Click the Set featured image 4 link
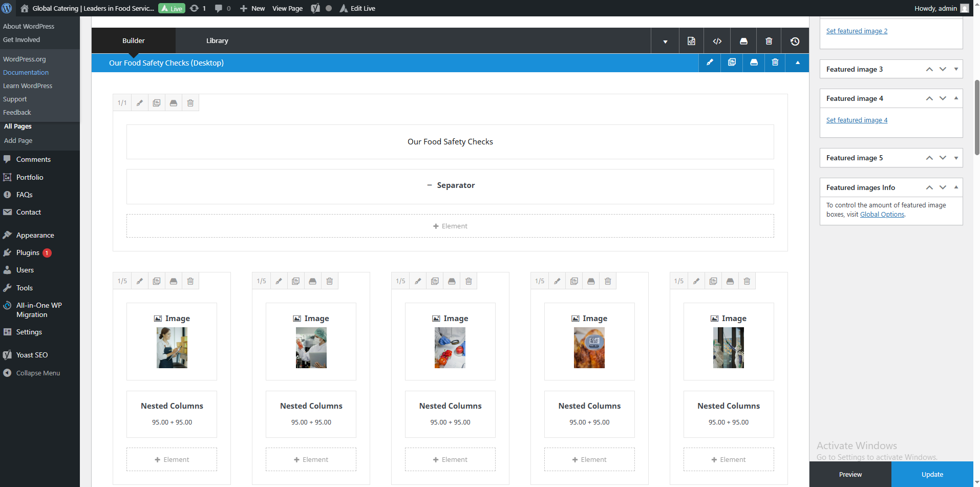 [x=857, y=120]
